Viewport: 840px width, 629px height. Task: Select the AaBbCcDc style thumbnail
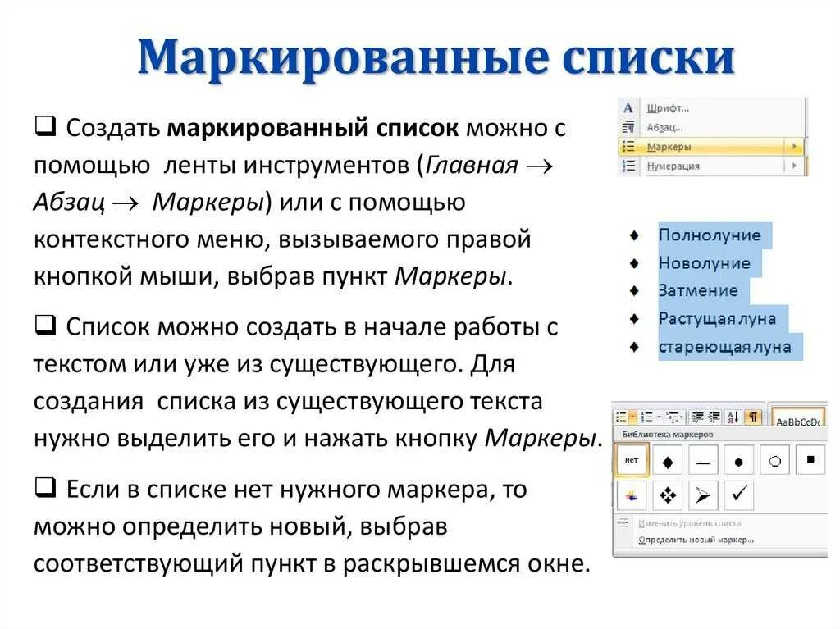pos(798,418)
